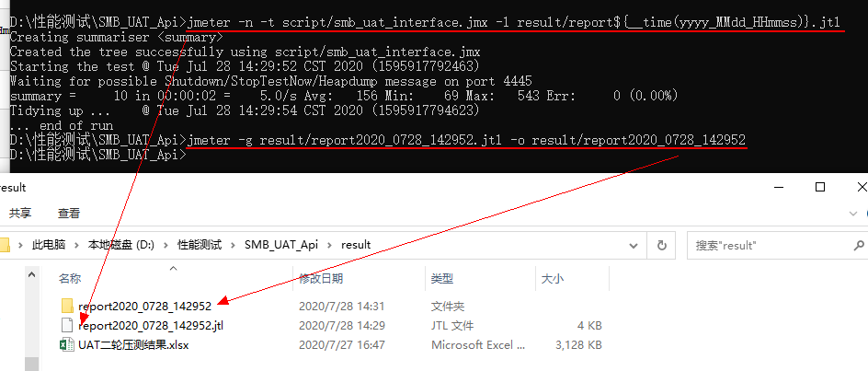This screenshot has width=868, height=371.
Task: Navigate to 本地磁盘 (D:) breadcrumb
Action: pyautogui.click(x=121, y=245)
